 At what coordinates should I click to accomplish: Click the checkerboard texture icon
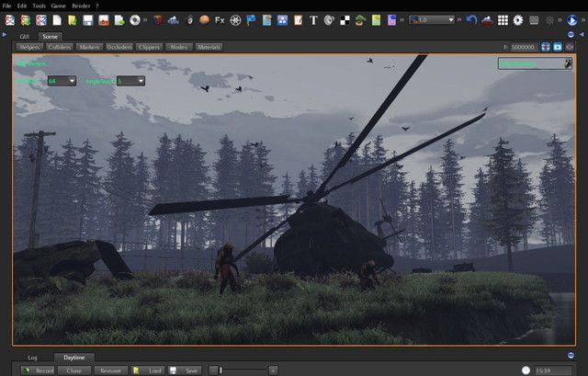345,19
